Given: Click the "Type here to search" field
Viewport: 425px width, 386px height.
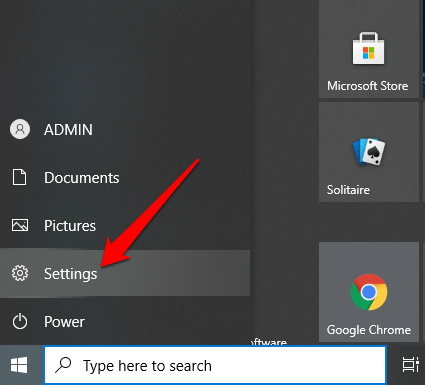Looking at the screenshot, I should (215, 365).
